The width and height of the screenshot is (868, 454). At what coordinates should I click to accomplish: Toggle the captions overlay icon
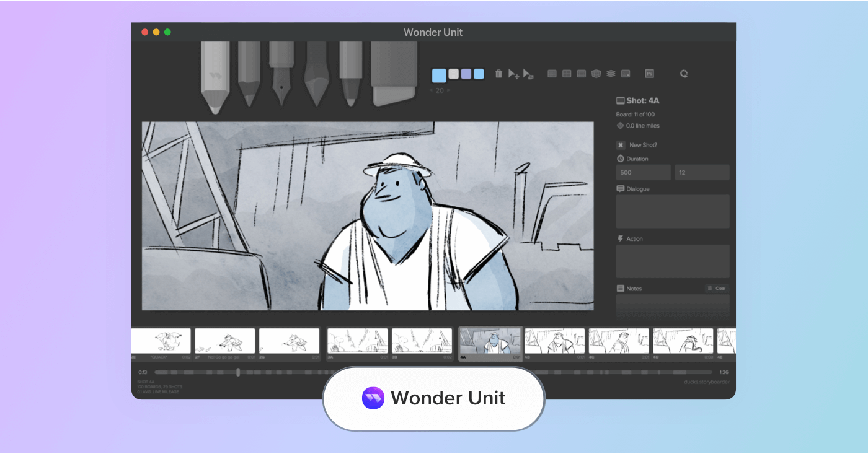click(626, 73)
